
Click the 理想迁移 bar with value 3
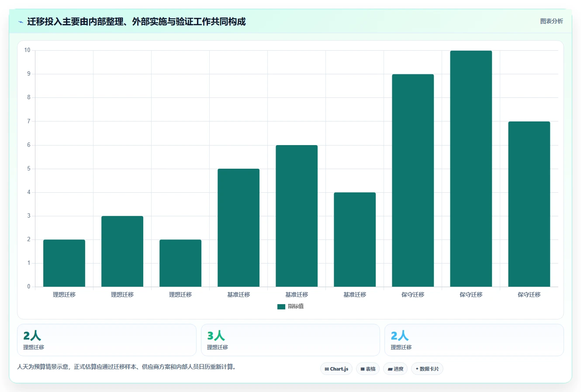tap(122, 251)
